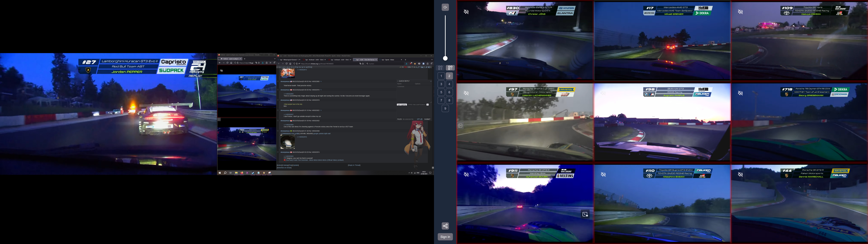The image size is (868, 244).
Task: Unmute the #718 Porsche Cayman stream
Action: tap(740, 93)
